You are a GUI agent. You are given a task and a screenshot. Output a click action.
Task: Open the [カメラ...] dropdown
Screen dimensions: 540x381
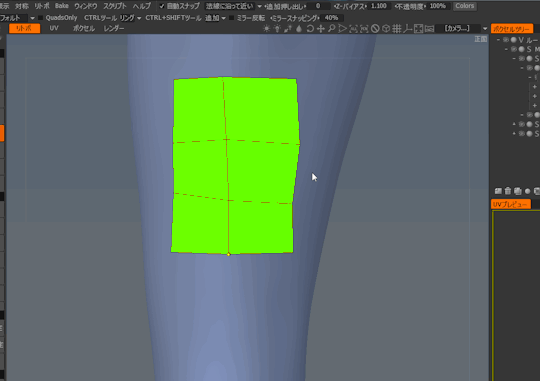coord(461,29)
